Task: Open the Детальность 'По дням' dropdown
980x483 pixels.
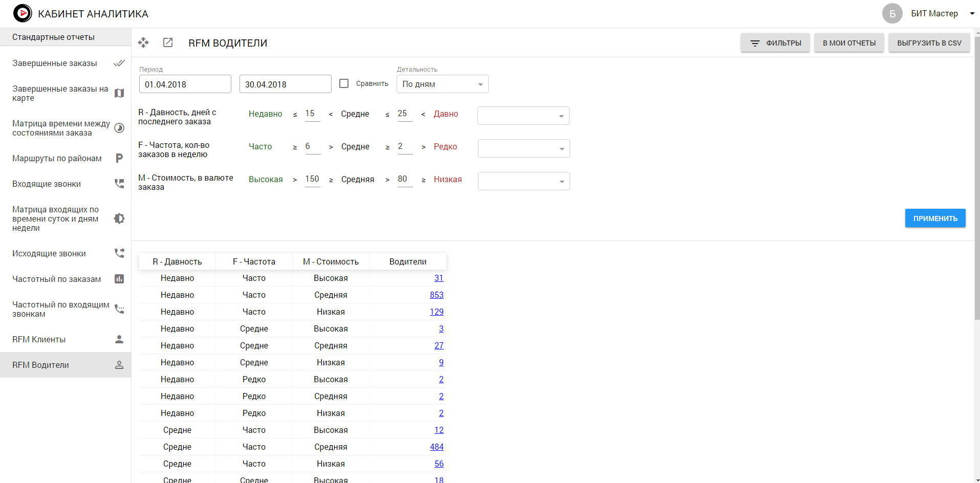Action: pyautogui.click(x=442, y=84)
